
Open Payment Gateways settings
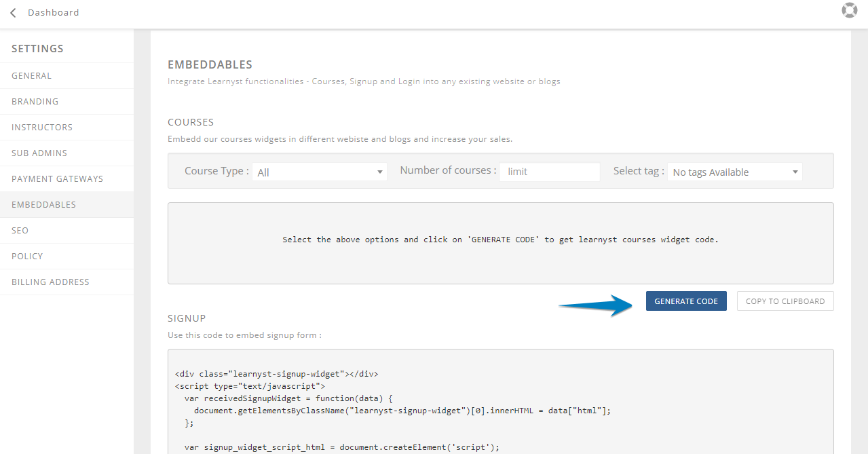(67, 179)
